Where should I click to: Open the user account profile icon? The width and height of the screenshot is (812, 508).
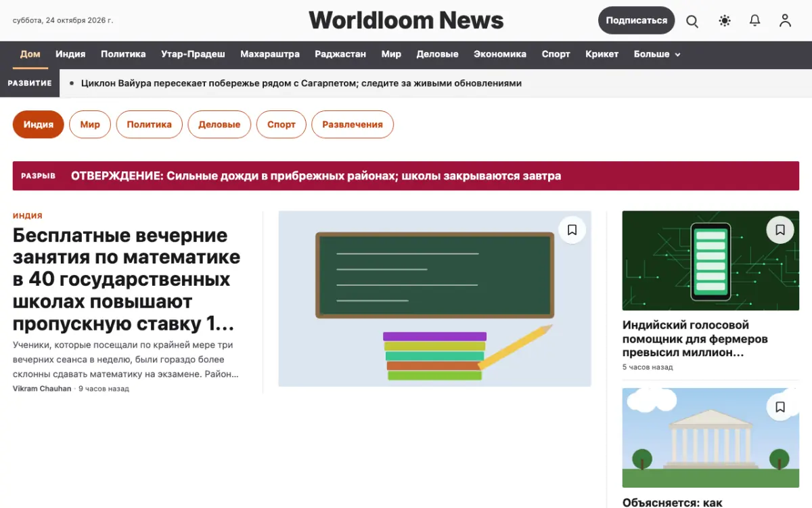click(785, 21)
